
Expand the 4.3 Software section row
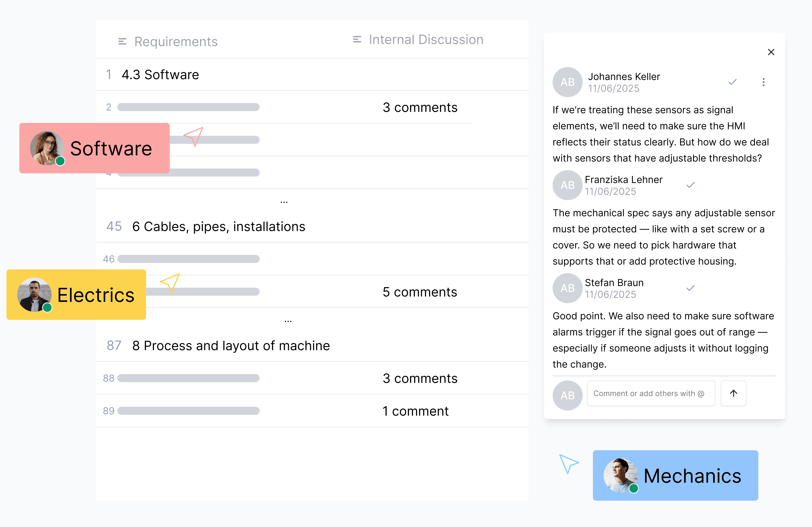(x=160, y=75)
